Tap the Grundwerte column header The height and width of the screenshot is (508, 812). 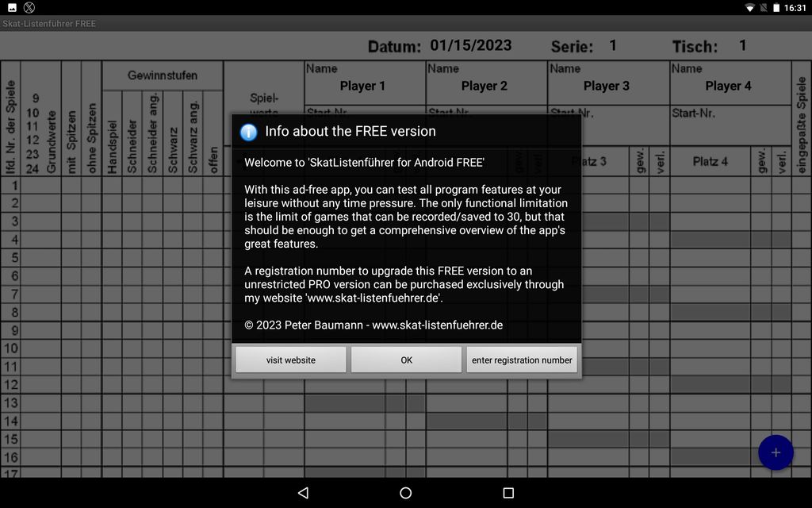click(52, 141)
